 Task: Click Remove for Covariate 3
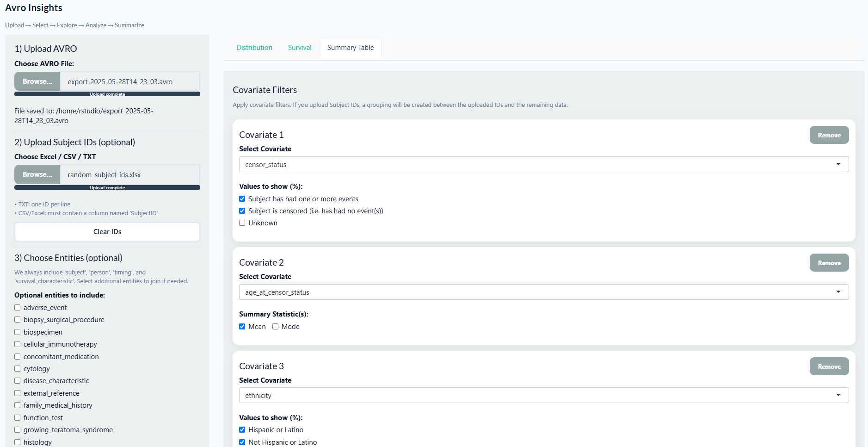click(829, 366)
